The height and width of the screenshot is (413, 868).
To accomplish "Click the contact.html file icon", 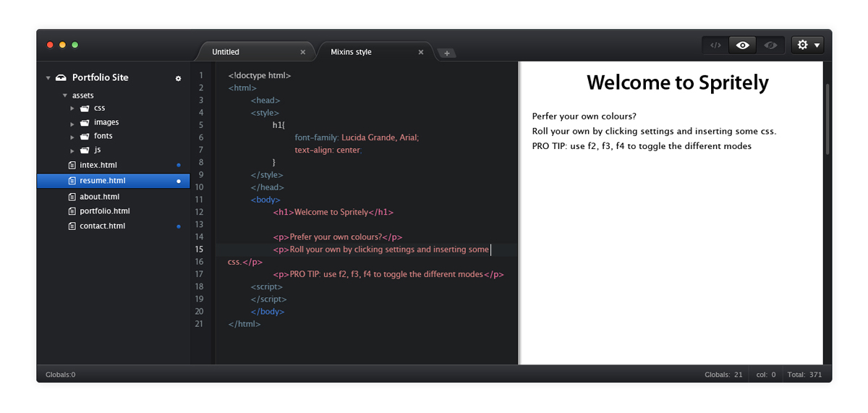I will (72, 226).
